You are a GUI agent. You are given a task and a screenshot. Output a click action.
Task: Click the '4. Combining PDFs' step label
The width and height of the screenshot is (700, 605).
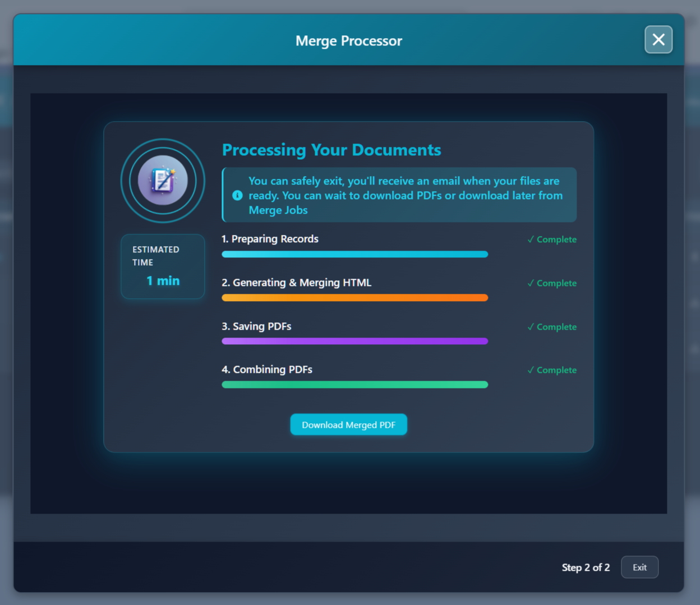click(267, 370)
